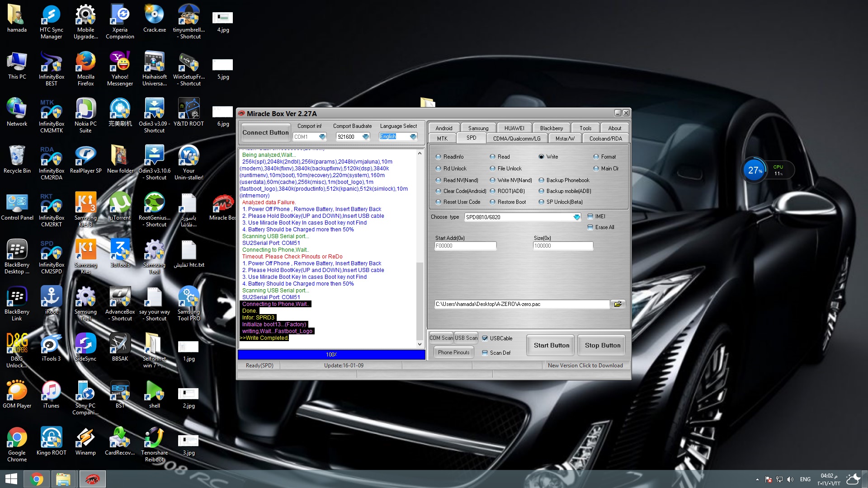Screen dimensions: 868x488
Task: Click the log scrollbar up arrow
Action: click(x=420, y=153)
